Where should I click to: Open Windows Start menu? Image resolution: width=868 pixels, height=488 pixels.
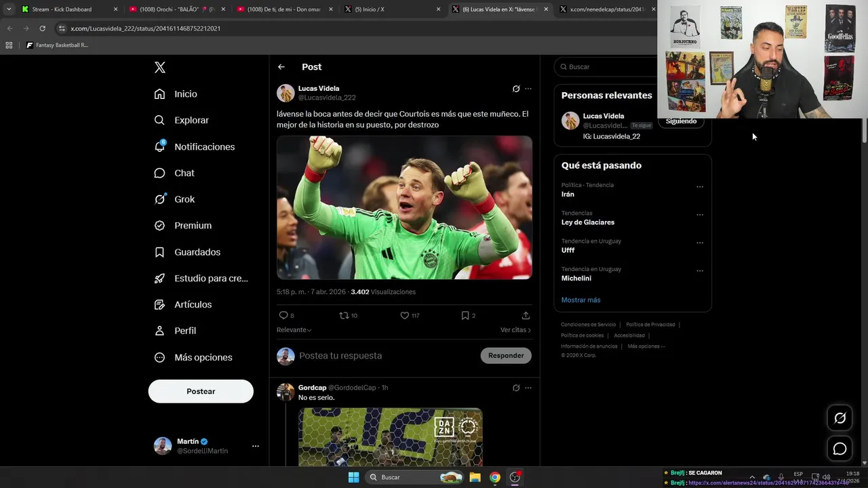(353, 477)
